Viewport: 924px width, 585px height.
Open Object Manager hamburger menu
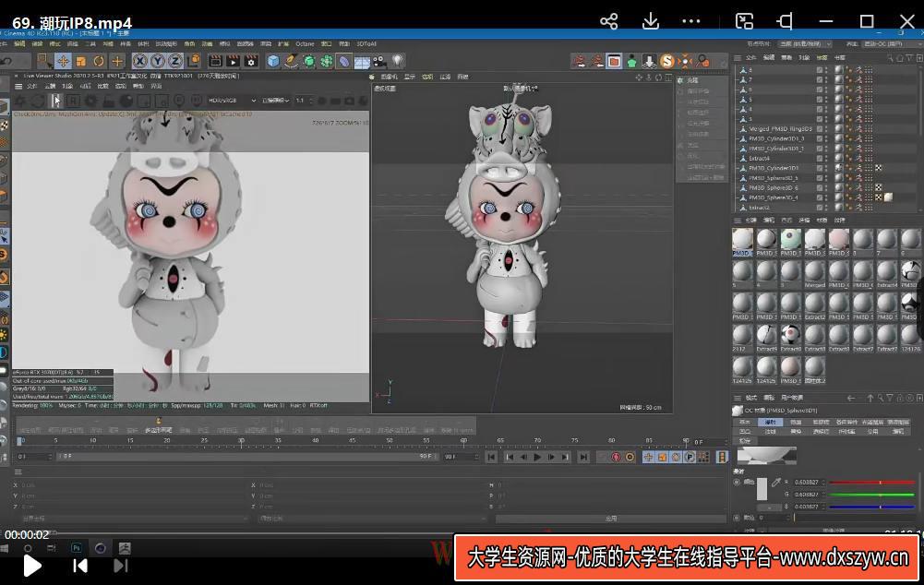click(738, 58)
